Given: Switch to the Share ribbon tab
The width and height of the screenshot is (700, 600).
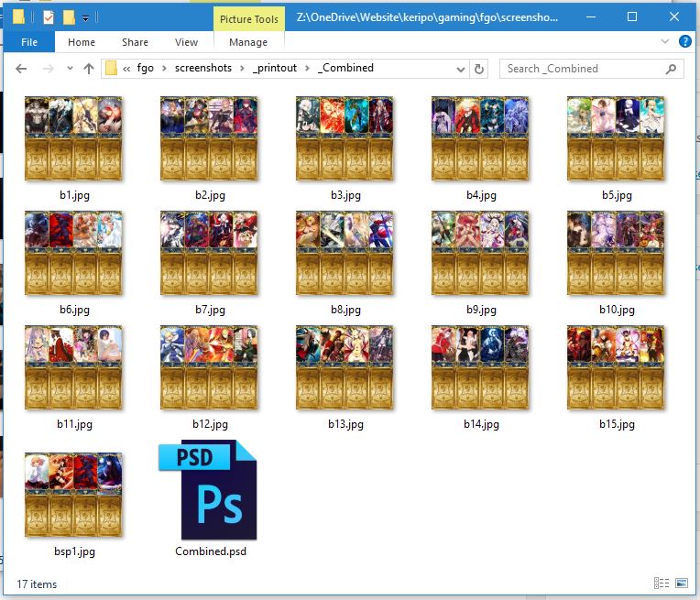Looking at the screenshot, I should pos(135,42).
